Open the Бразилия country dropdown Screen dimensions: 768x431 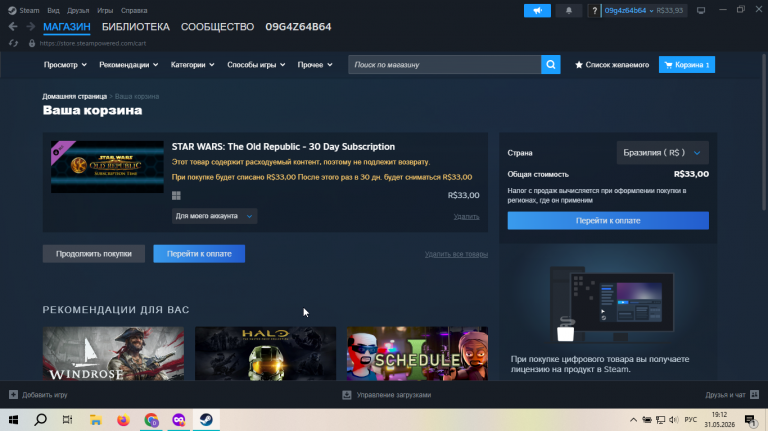point(662,153)
